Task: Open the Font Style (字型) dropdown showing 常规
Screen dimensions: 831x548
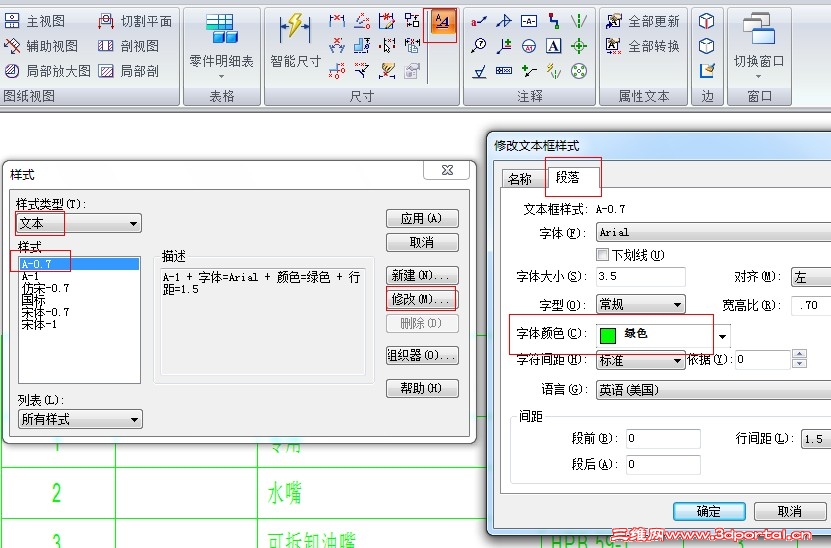Action: [x=640, y=305]
